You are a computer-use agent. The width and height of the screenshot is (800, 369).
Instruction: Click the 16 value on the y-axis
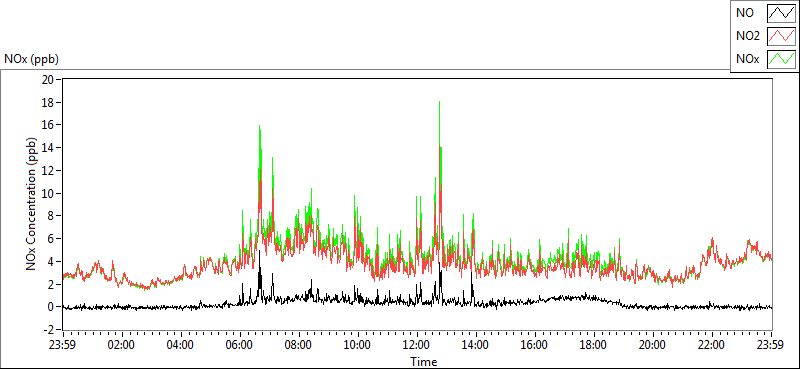click(x=48, y=125)
